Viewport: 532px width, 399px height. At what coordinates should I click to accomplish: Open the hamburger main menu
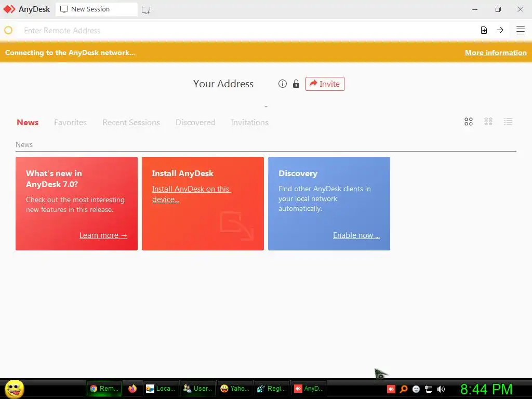pyautogui.click(x=521, y=30)
